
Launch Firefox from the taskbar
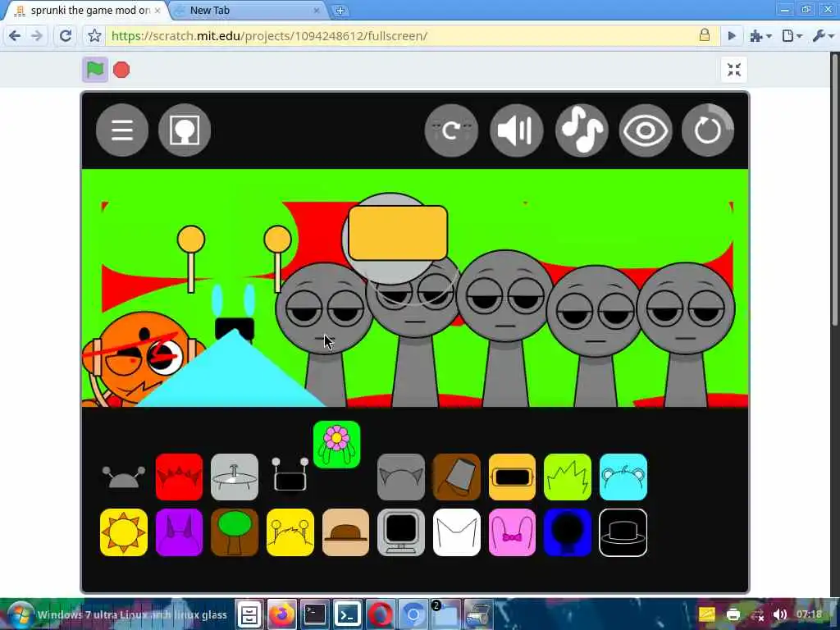pos(282,614)
